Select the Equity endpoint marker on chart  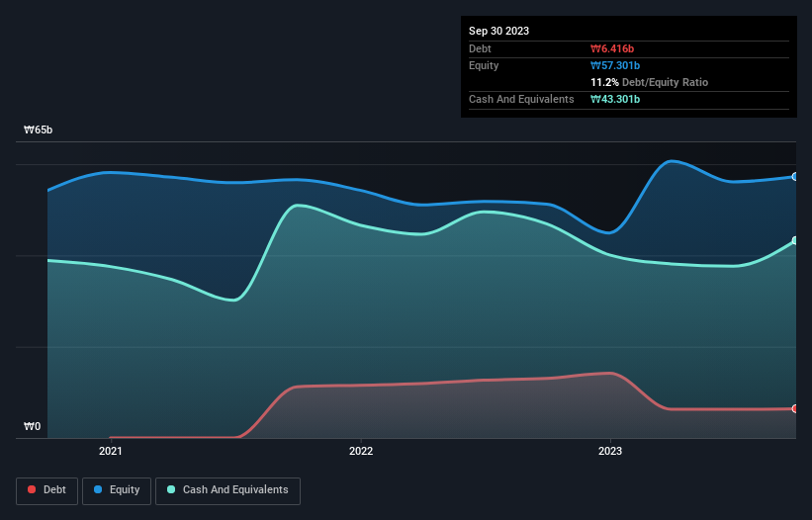[x=795, y=176]
